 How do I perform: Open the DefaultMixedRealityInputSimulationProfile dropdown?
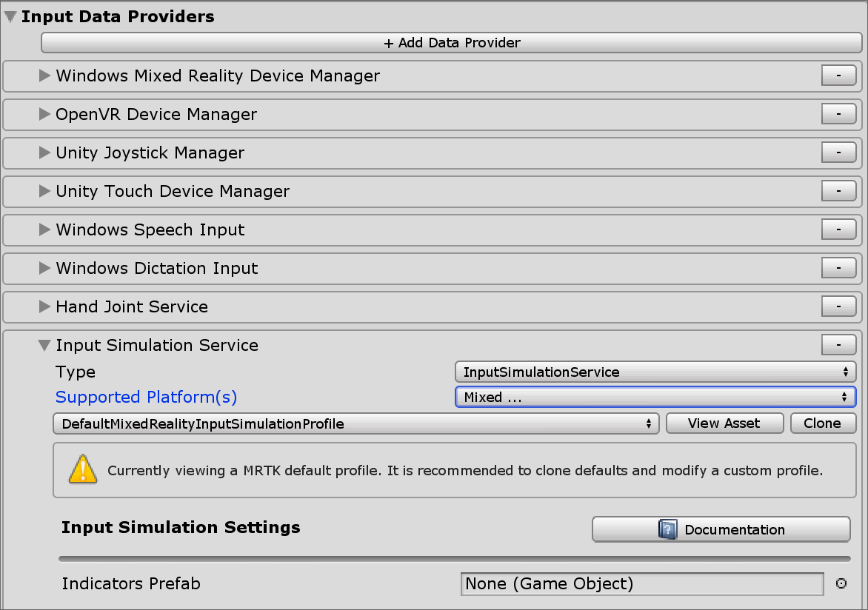(x=355, y=423)
